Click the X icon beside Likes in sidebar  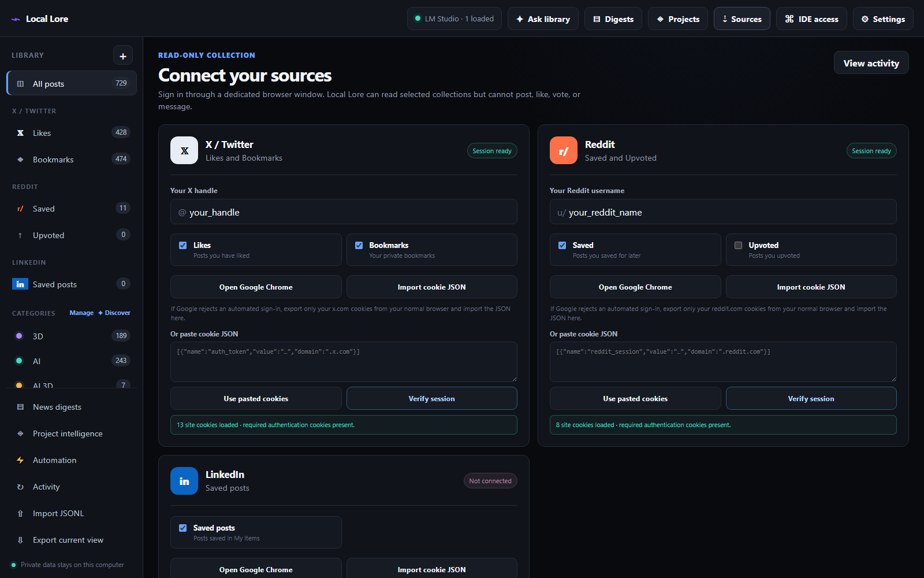click(x=20, y=133)
